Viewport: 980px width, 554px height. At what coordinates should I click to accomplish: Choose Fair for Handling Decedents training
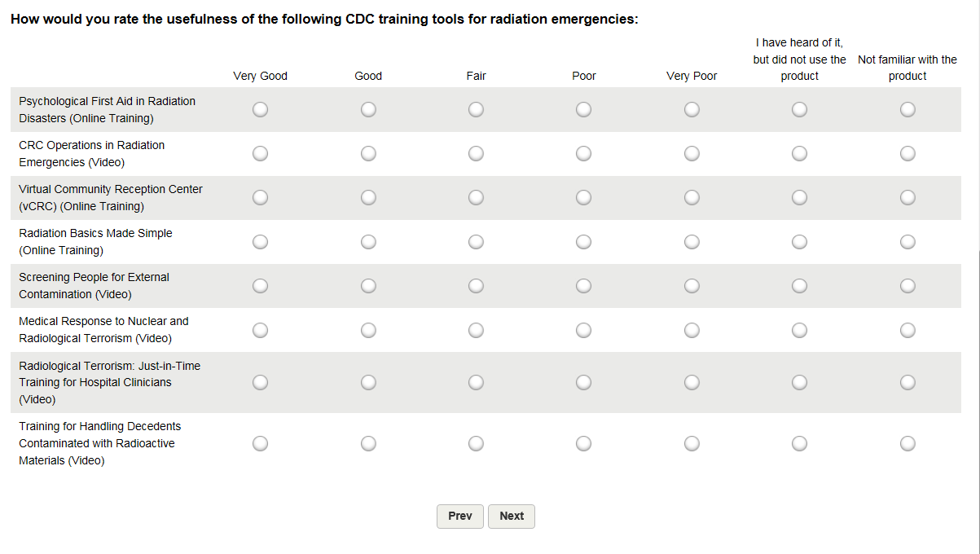click(476, 443)
